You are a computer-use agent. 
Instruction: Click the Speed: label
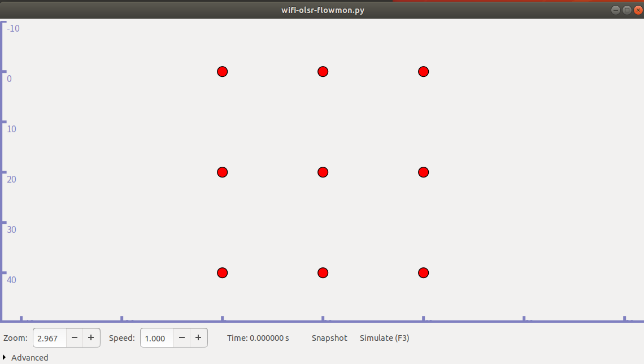click(x=121, y=337)
